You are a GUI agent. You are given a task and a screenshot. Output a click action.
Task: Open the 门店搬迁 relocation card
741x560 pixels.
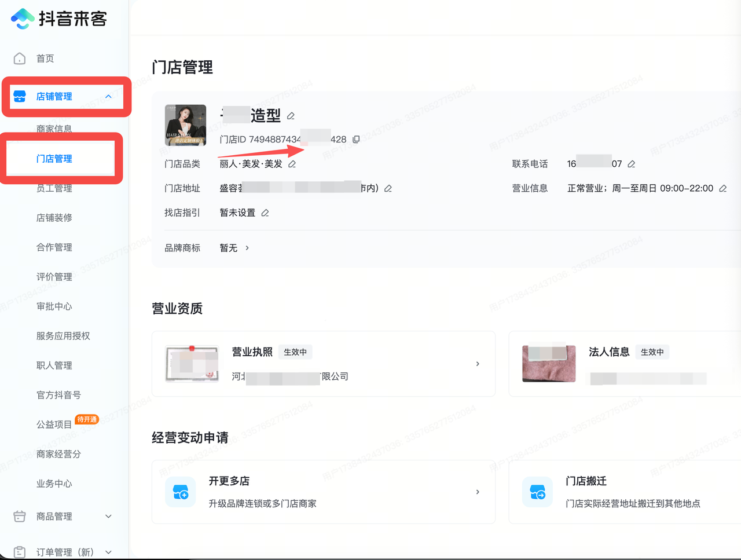625,492
